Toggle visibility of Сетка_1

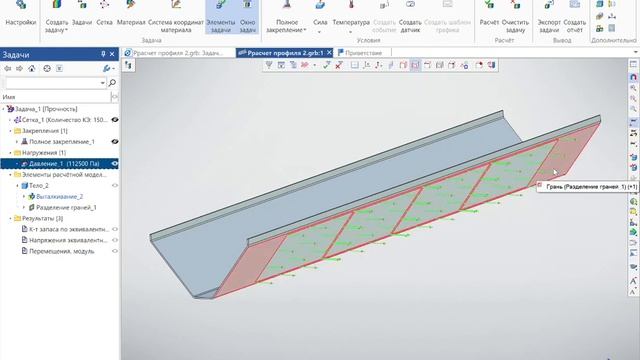tap(115, 120)
